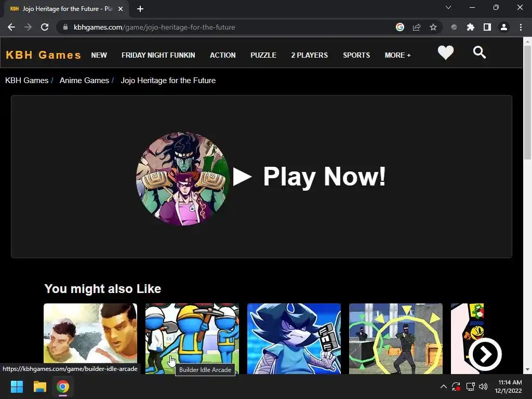532x399 pixels.
Task: Open the NEW games menu item
Action: (99, 55)
